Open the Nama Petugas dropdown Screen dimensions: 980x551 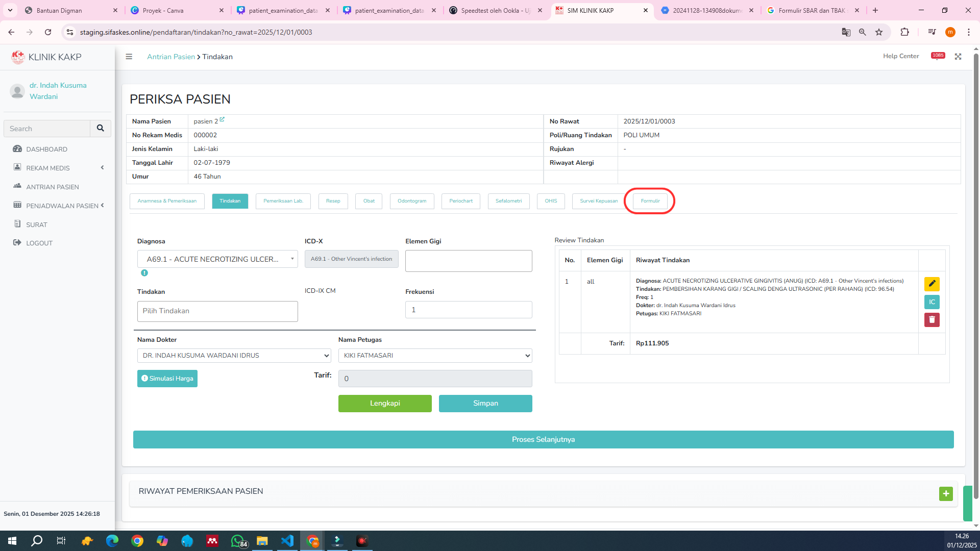pos(435,356)
